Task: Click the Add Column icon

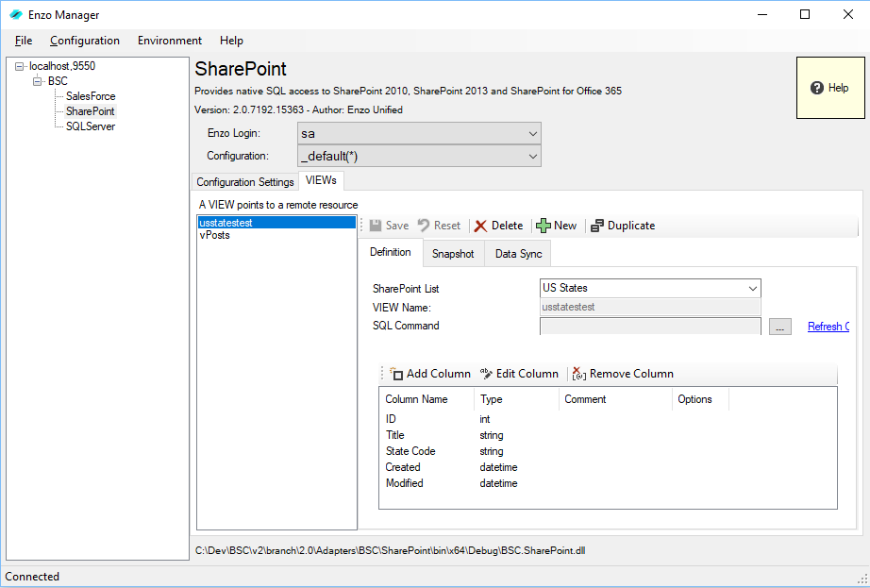Action: click(396, 374)
